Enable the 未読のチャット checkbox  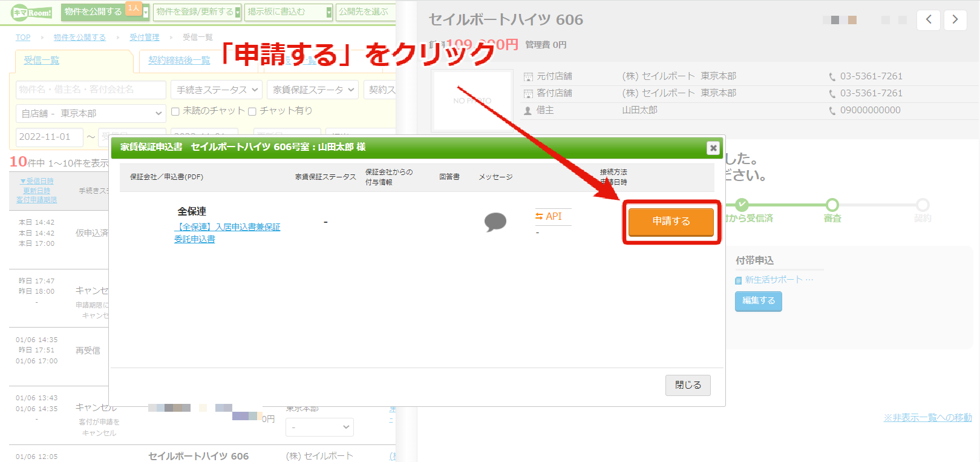(x=175, y=111)
